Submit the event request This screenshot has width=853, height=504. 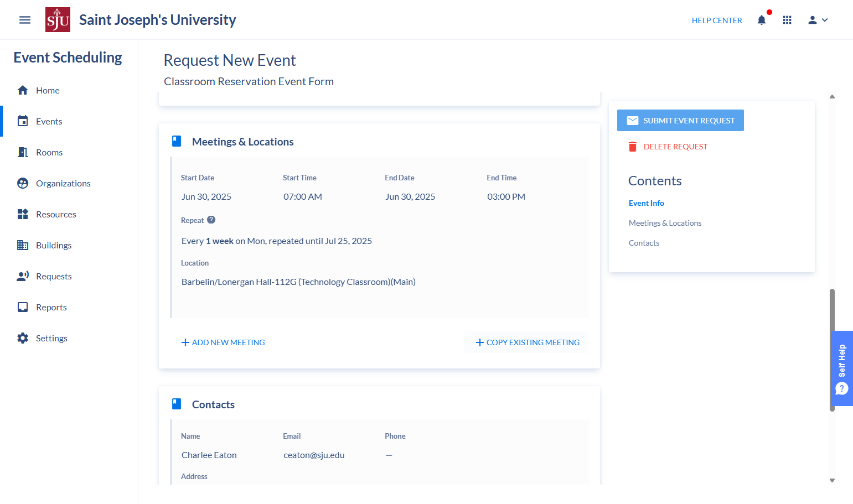coord(680,121)
